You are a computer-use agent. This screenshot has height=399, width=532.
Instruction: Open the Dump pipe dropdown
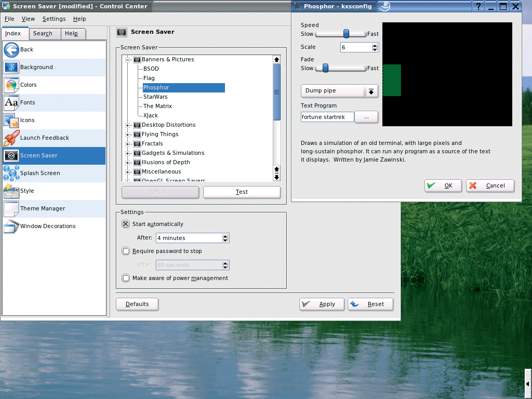click(339, 91)
